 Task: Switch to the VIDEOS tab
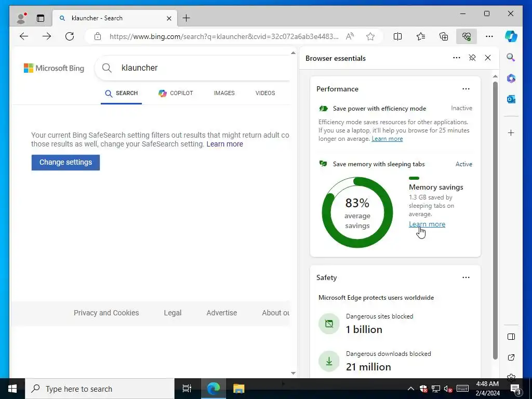click(265, 94)
